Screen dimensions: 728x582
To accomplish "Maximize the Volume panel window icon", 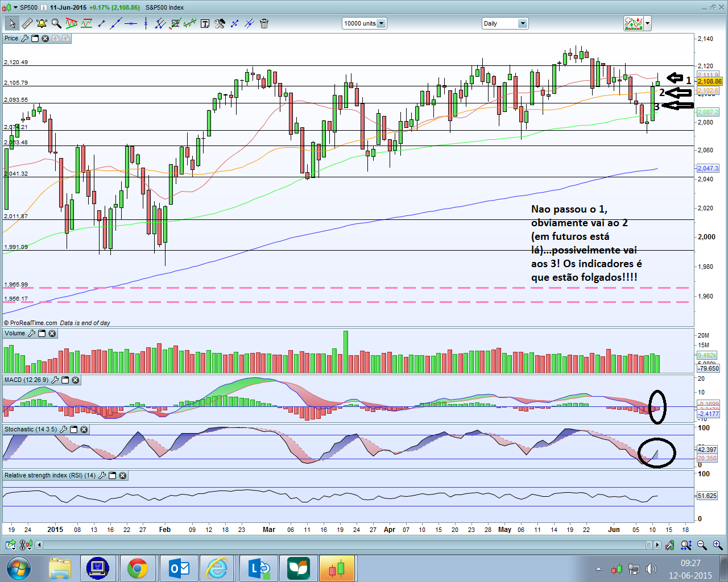I will click(42, 334).
